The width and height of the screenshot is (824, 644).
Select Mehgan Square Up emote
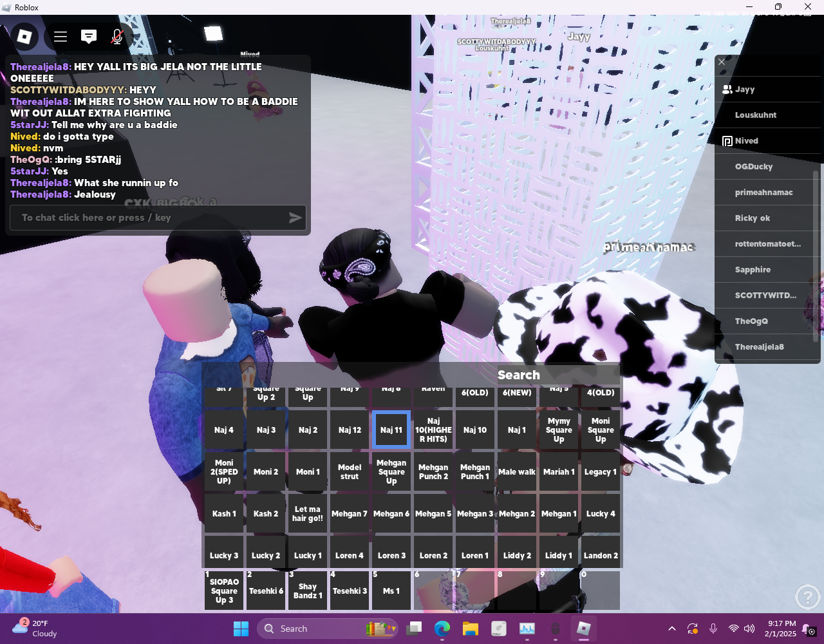(x=391, y=472)
